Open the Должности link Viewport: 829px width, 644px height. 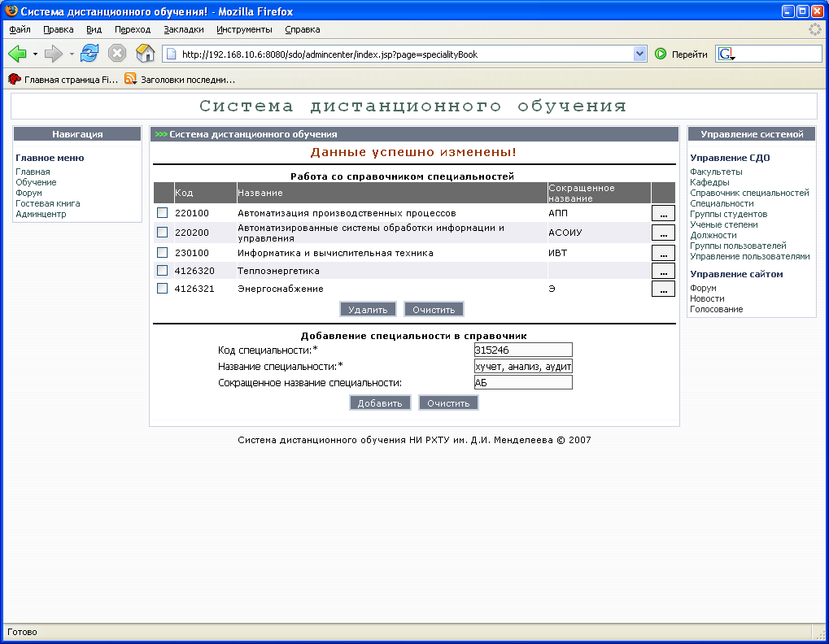tap(713, 235)
